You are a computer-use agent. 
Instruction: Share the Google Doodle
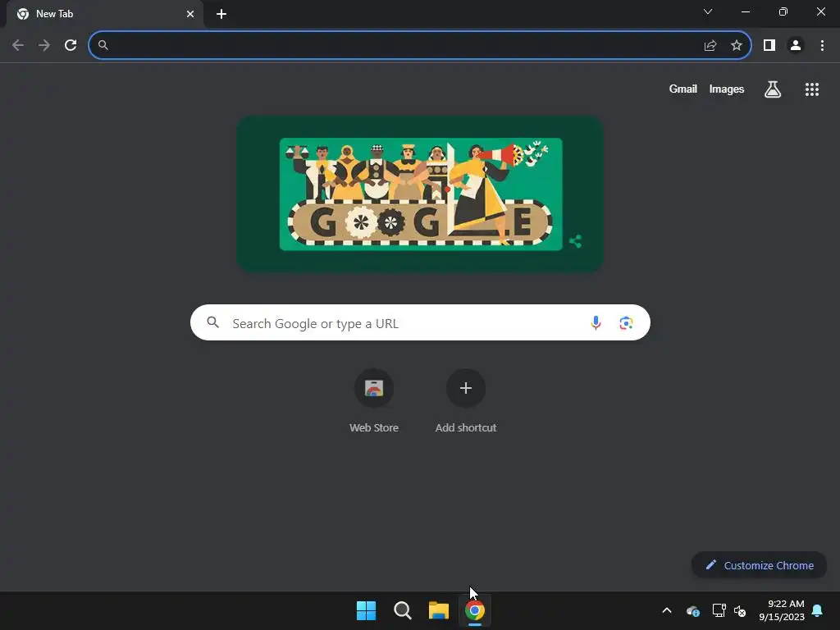[x=575, y=241]
